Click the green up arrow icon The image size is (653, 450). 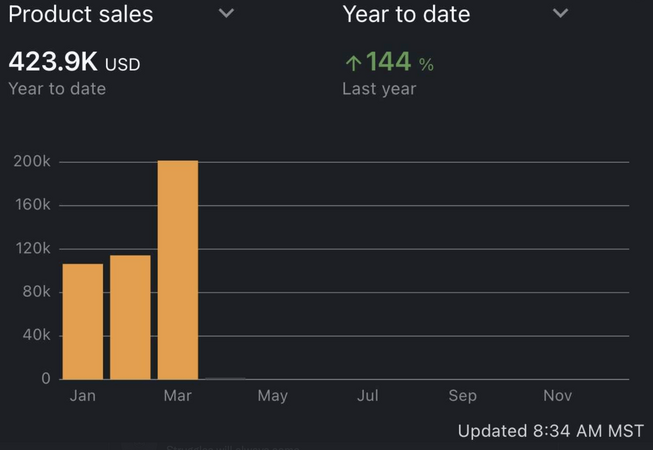352,63
